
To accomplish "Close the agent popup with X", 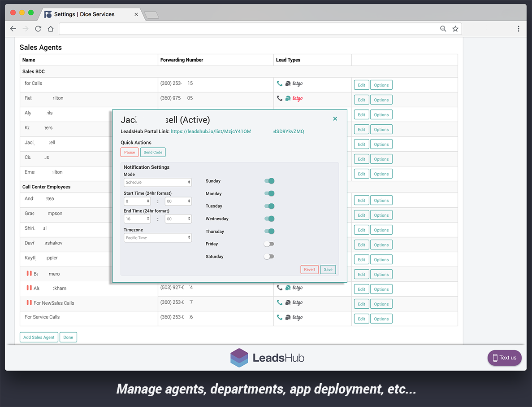I will [x=335, y=118].
